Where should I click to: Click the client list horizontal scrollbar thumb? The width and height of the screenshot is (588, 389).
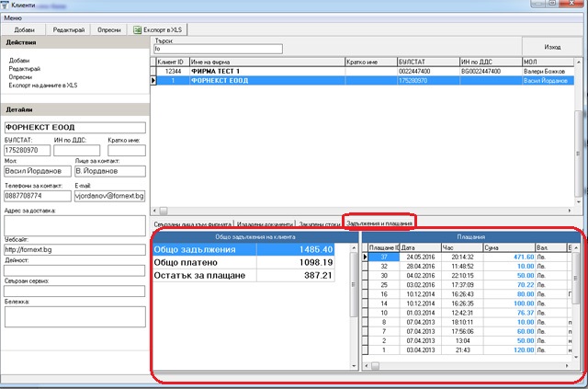click(x=164, y=211)
